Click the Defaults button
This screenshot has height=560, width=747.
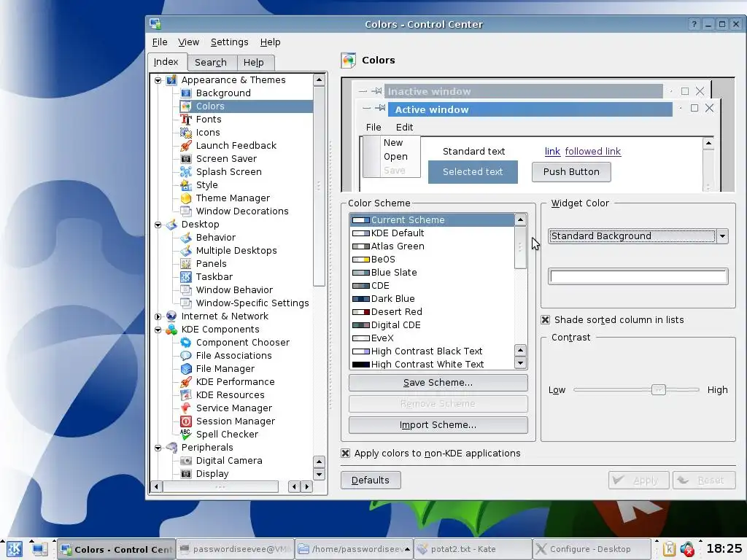point(370,480)
